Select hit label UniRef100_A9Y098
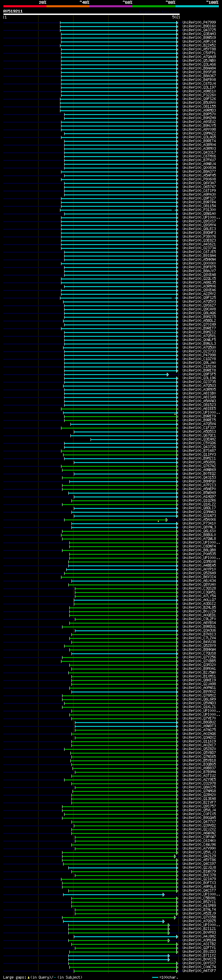The width and height of the screenshot is (222, 980). pos(199,129)
